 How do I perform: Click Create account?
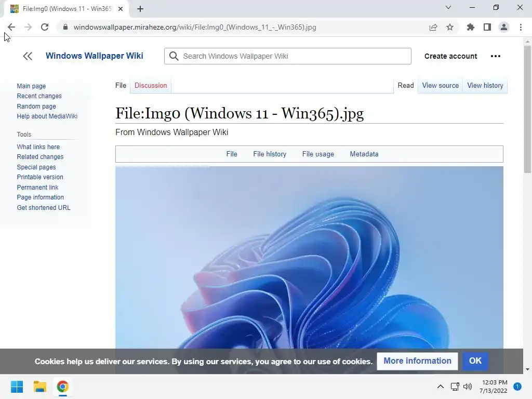450,56
